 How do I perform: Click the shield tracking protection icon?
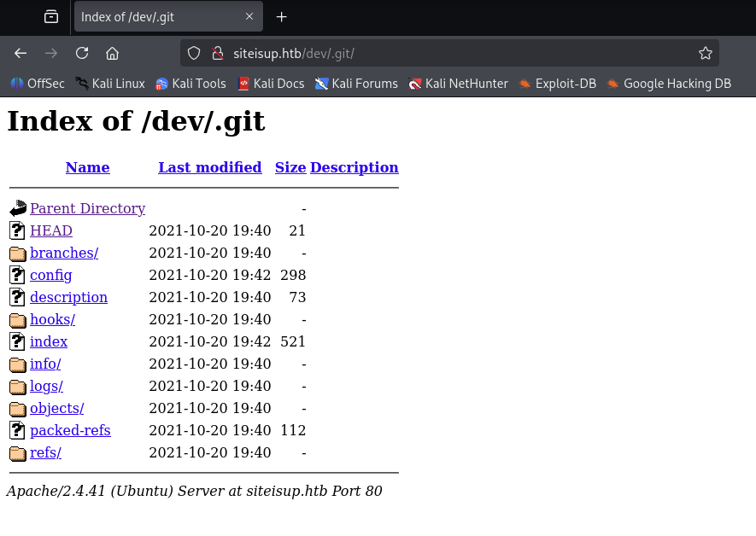click(194, 53)
